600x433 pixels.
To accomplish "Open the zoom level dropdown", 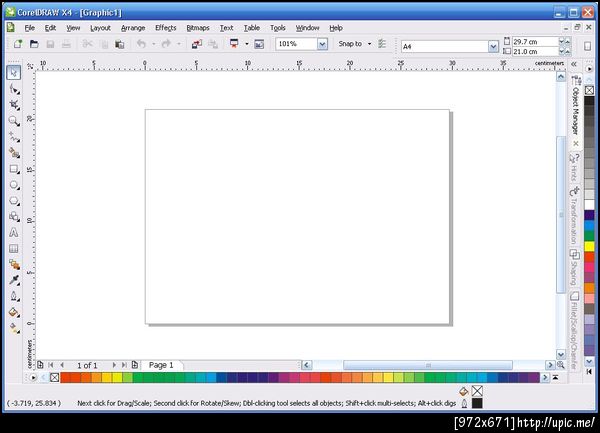I will pyautogui.click(x=322, y=44).
